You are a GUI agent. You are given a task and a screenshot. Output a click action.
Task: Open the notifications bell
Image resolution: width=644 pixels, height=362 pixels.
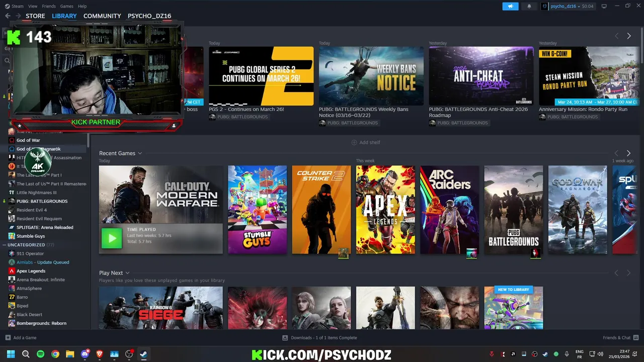click(x=529, y=6)
